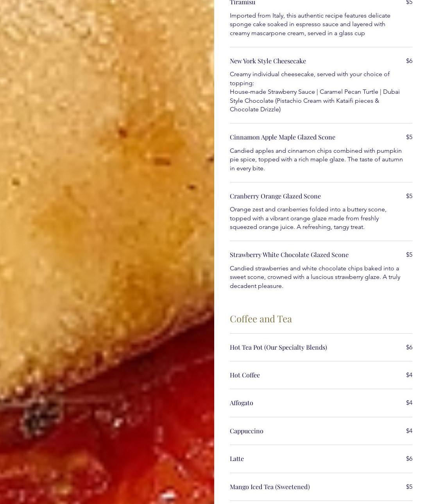The height and width of the screenshot is (504, 428).
Task: Click the $4 price beside Affogato
Action: 409,403
